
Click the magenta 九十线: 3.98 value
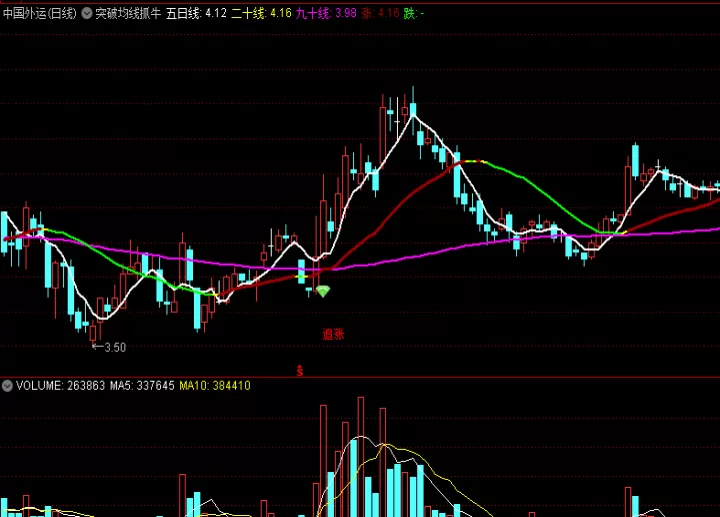[x=326, y=13]
